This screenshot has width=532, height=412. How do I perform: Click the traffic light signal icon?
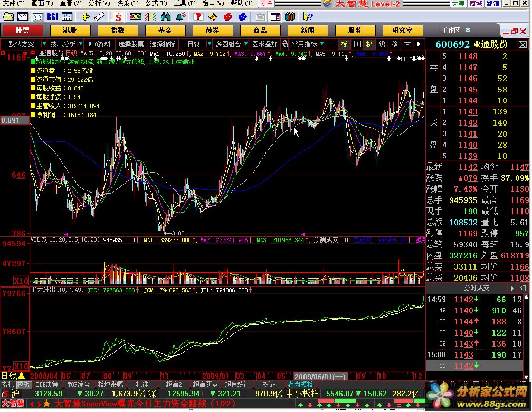coord(136,16)
